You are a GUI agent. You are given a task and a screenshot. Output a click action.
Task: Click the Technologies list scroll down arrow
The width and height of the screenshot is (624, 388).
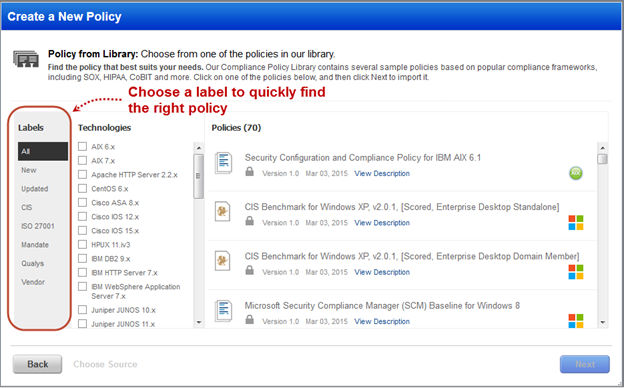tap(199, 322)
